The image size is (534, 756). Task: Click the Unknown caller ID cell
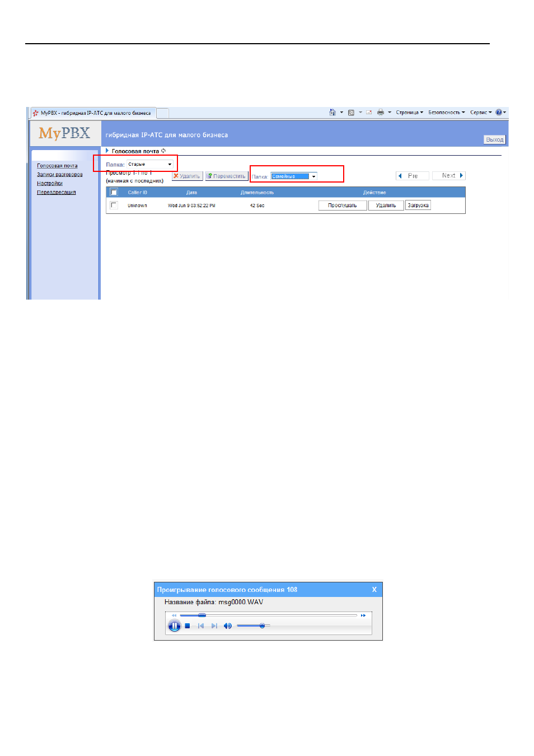[137, 206]
